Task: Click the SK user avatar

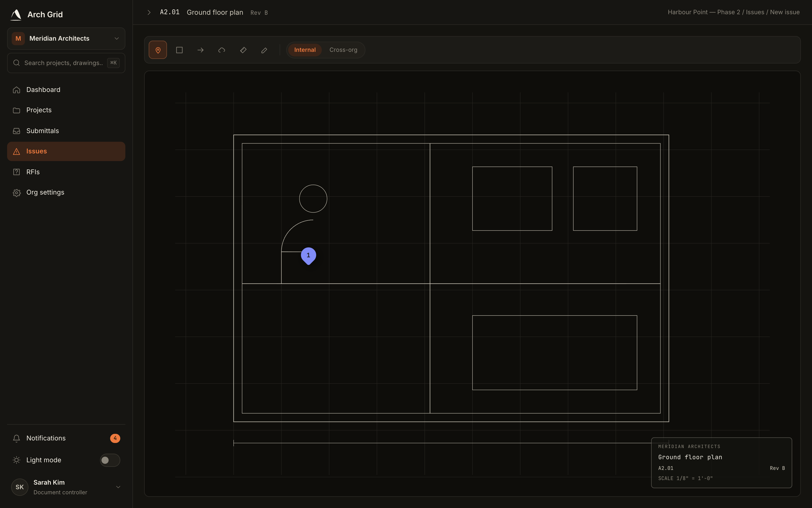Action: [x=20, y=487]
